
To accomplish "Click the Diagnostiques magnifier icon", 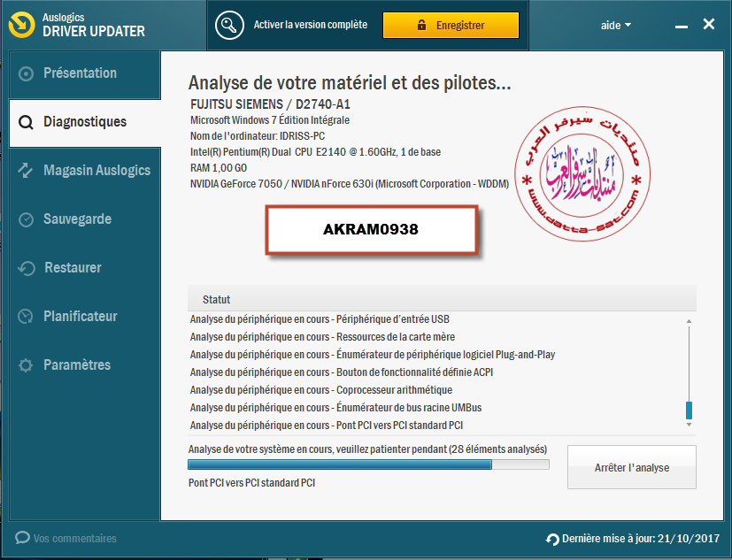I will point(27,122).
